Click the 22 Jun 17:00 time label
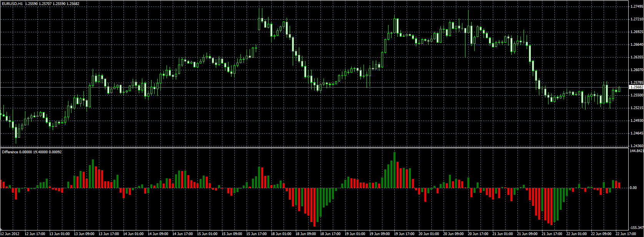Screen dimensions: 644x237 click(x=626, y=234)
